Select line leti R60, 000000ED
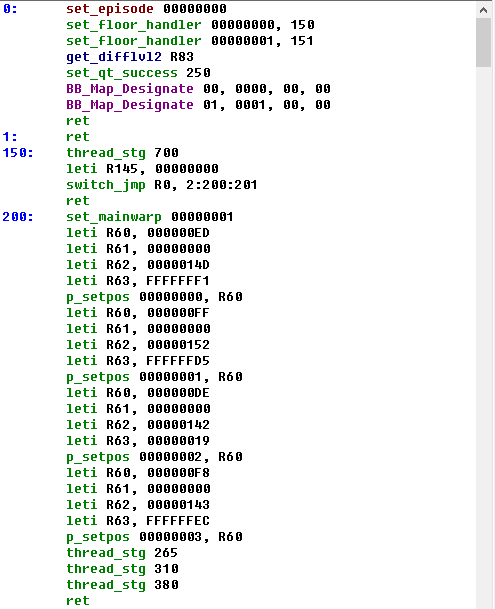Screen dimensions: 495x609 coord(138,233)
